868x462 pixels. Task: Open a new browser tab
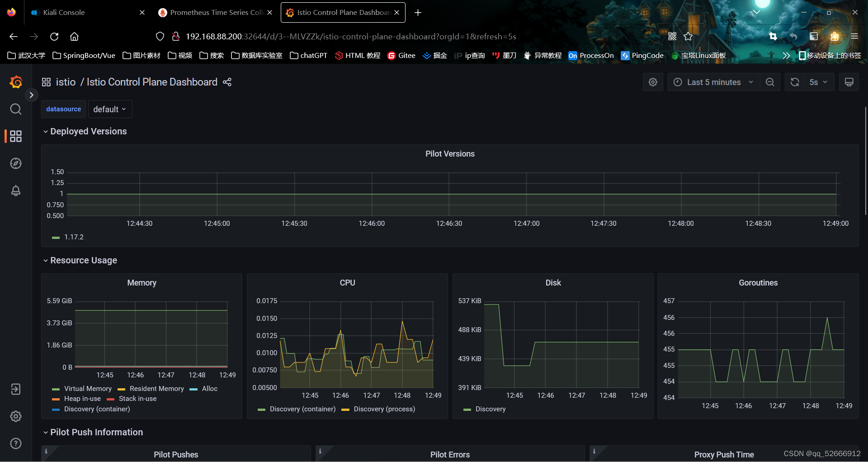pyautogui.click(x=418, y=12)
